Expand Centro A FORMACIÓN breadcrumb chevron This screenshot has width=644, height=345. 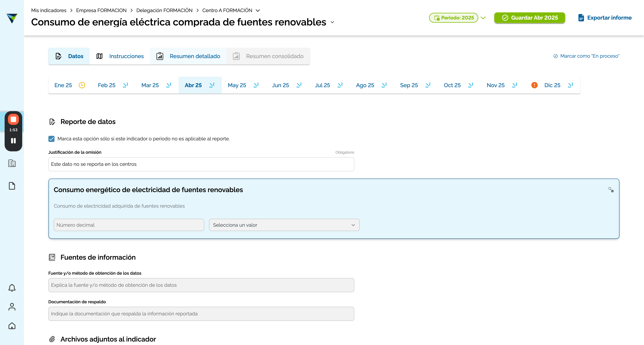pyautogui.click(x=258, y=11)
